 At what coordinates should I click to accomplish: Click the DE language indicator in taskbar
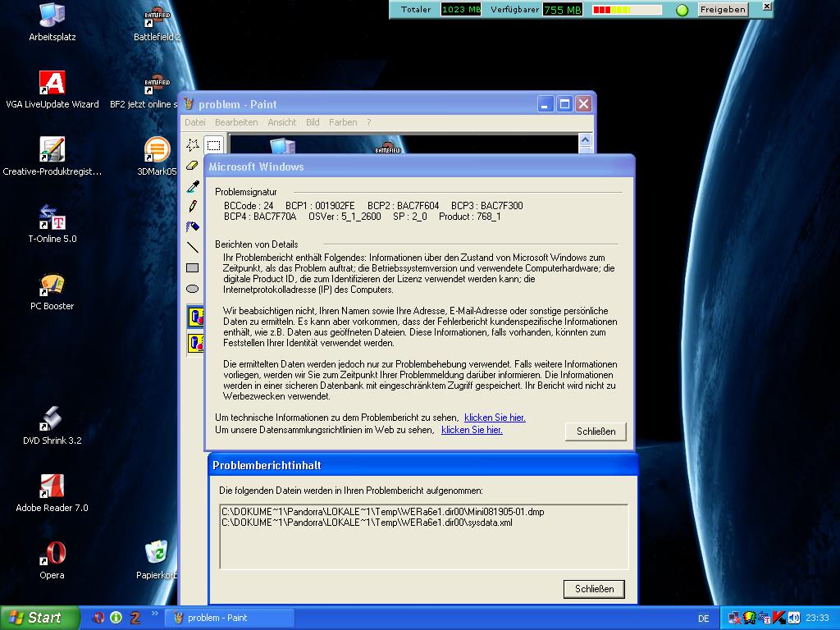coord(703,619)
